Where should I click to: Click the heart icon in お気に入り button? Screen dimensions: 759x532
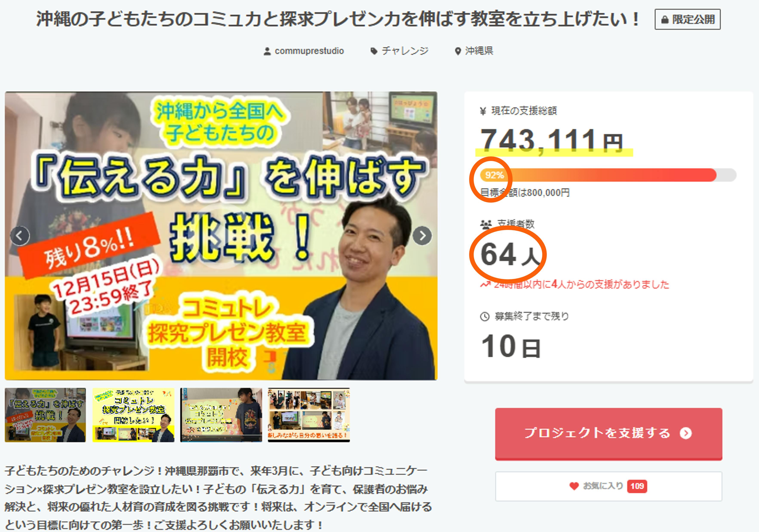(x=574, y=486)
